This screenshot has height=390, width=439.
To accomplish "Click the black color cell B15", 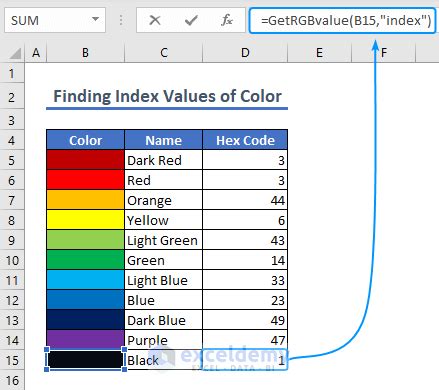I will click(x=85, y=360).
